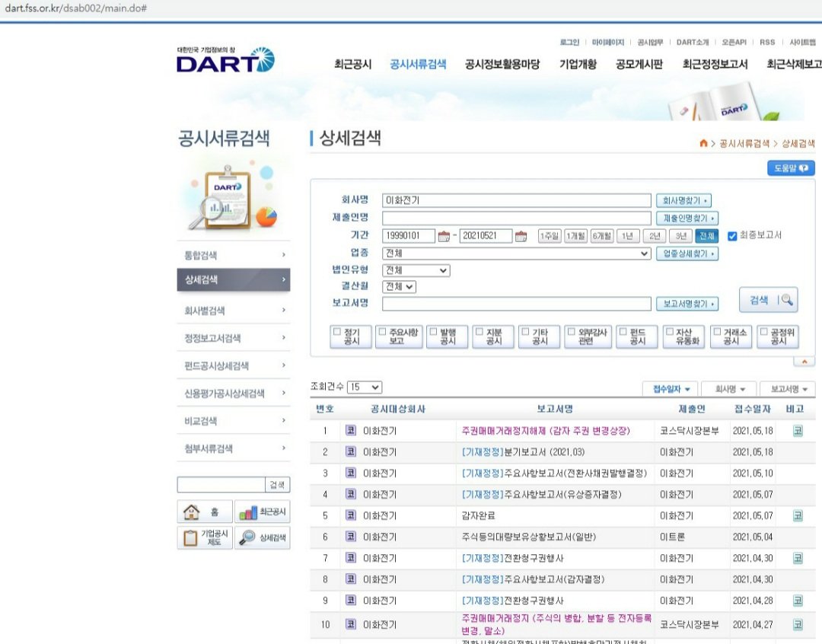Click the KOSDAQ market icon in row 1
This screenshot has height=644, width=822.
pos(351,431)
